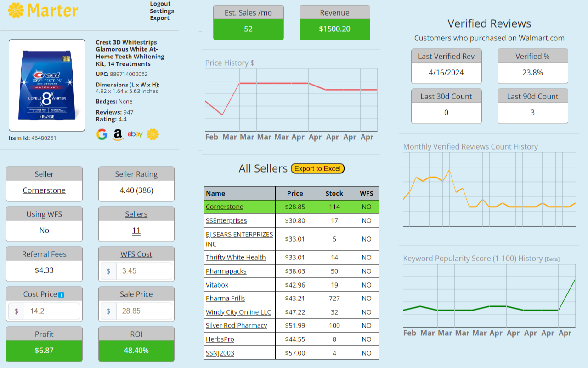This screenshot has height=368, width=588.
Task: Open the WFS Cost header link
Action: [x=136, y=254]
